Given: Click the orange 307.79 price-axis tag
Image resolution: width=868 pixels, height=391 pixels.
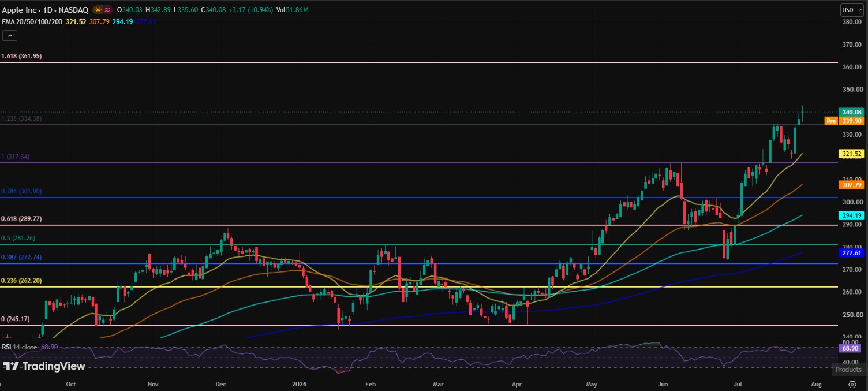Looking at the screenshot, I should coord(851,185).
